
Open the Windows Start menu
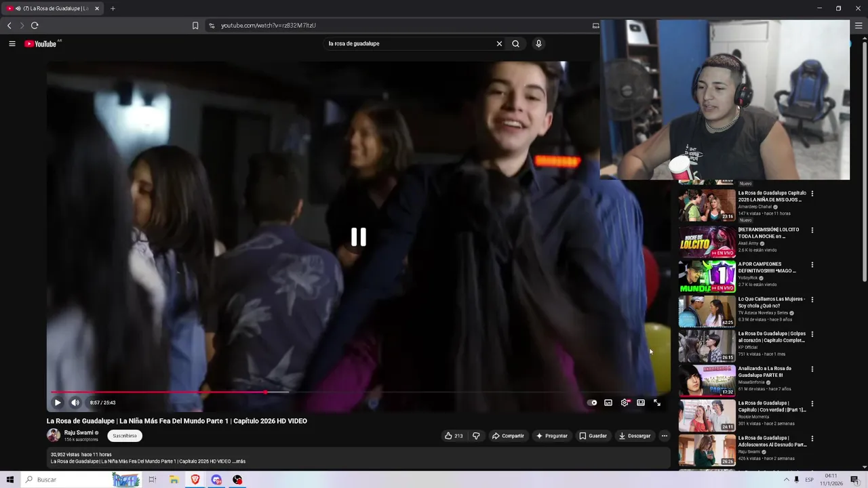click(9, 480)
